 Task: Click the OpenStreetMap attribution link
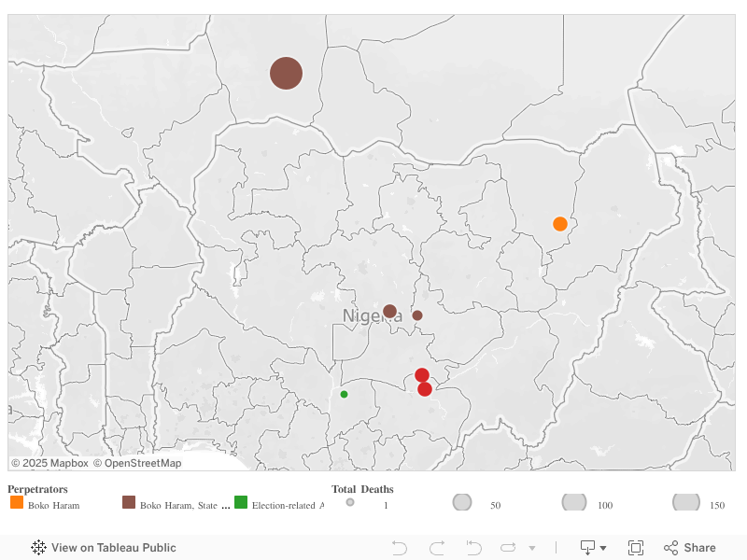coord(137,463)
